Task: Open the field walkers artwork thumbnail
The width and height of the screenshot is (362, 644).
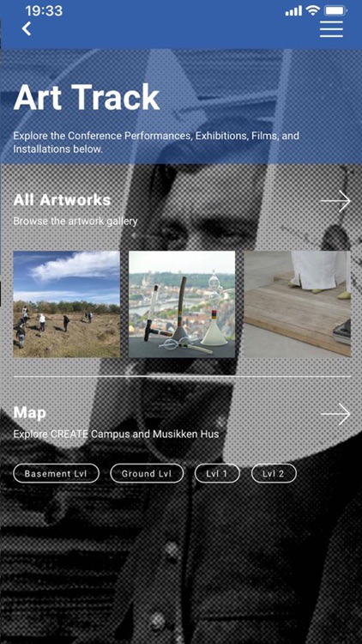Action: tap(67, 304)
